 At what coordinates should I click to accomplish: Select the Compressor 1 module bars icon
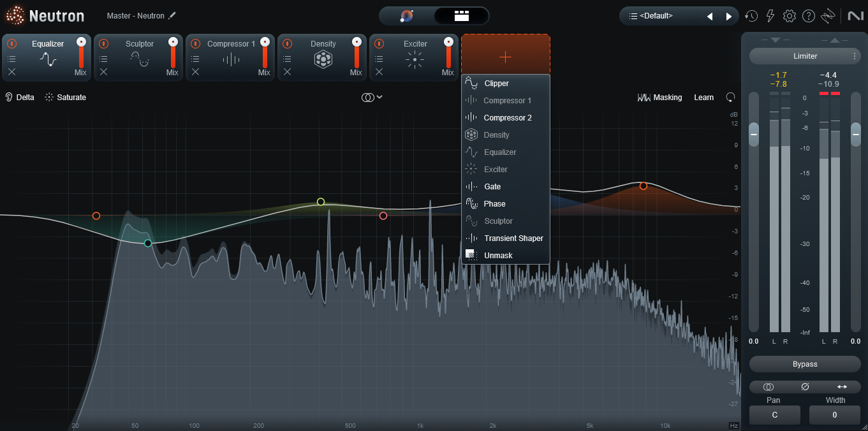pyautogui.click(x=232, y=60)
